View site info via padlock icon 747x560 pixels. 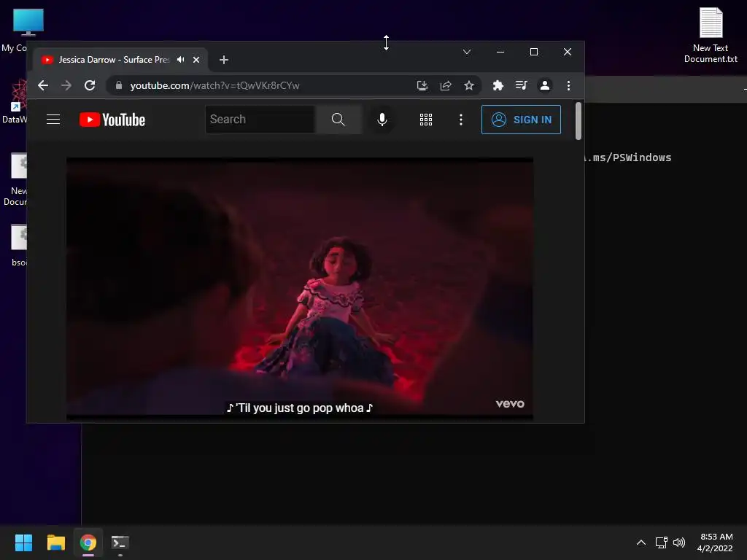click(x=119, y=85)
